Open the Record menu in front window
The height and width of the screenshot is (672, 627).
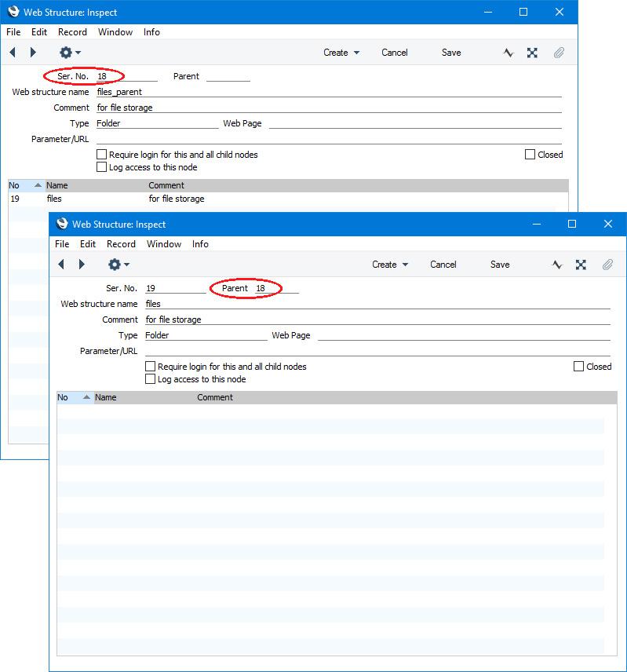[122, 244]
